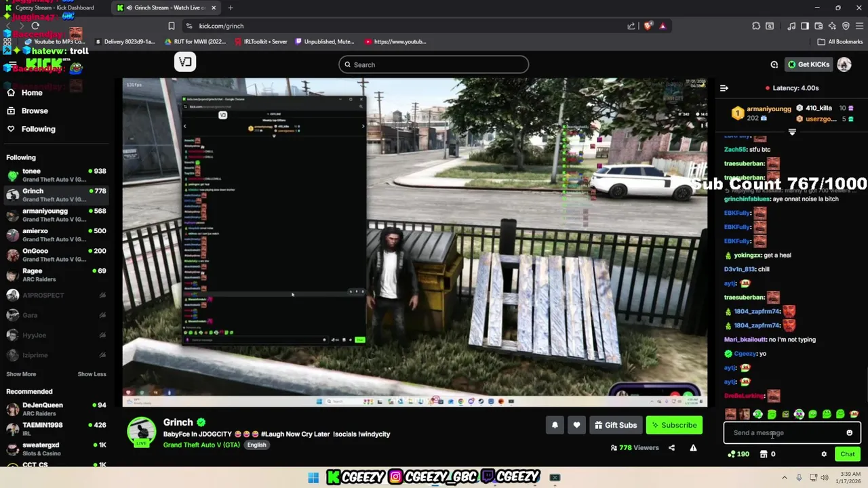Screen dimensions: 868x488
Task: Open the user avatar menu
Action: pyautogui.click(x=844, y=64)
